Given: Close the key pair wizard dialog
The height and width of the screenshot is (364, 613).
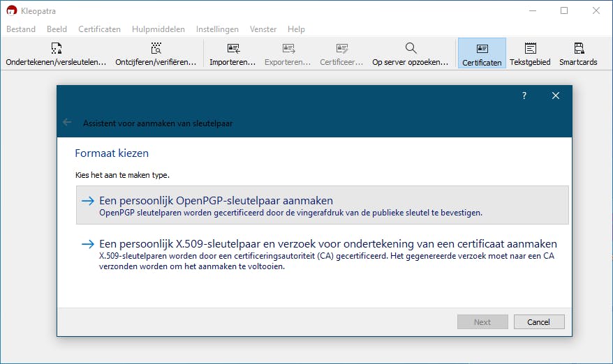Looking at the screenshot, I should point(555,96).
